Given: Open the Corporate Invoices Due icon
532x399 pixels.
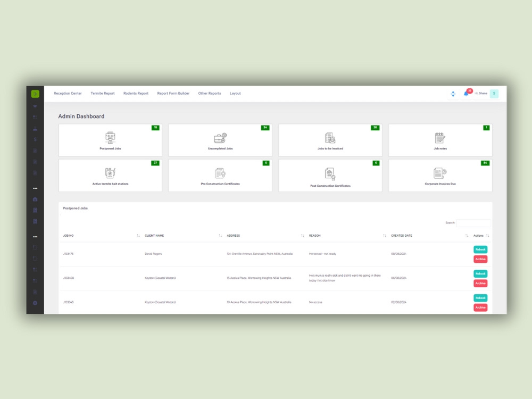Looking at the screenshot, I should pos(440,173).
